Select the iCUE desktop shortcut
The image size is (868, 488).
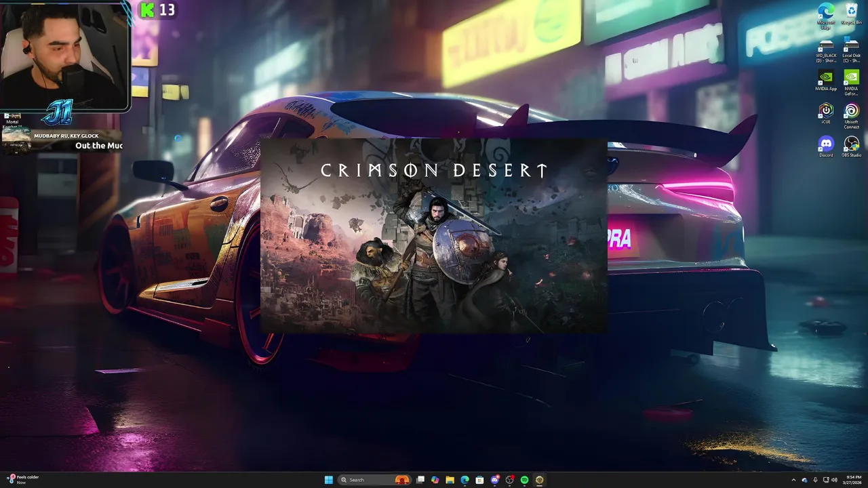click(x=825, y=113)
